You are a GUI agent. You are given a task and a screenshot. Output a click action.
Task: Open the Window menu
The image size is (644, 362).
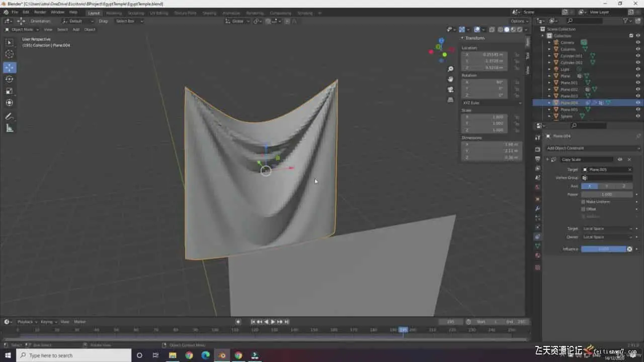(57, 12)
